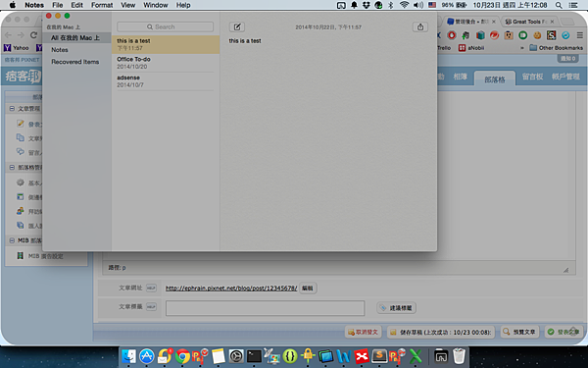Click the article tags input field
This screenshot has height=368, width=588.
click(266, 308)
